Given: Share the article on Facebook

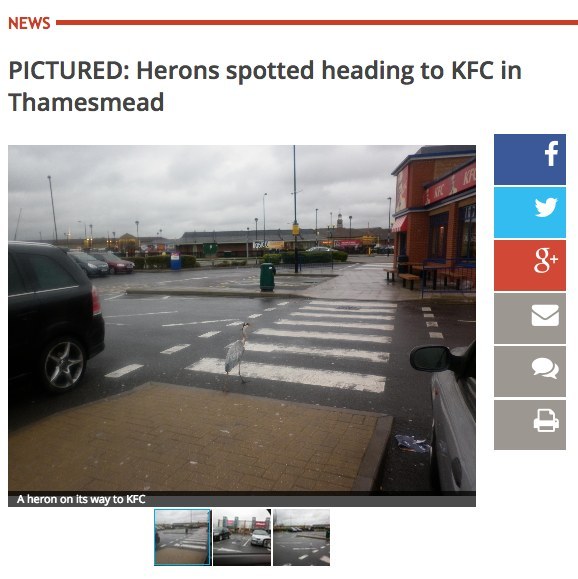Looking at the screenshot, I should [x=530, y=160].
